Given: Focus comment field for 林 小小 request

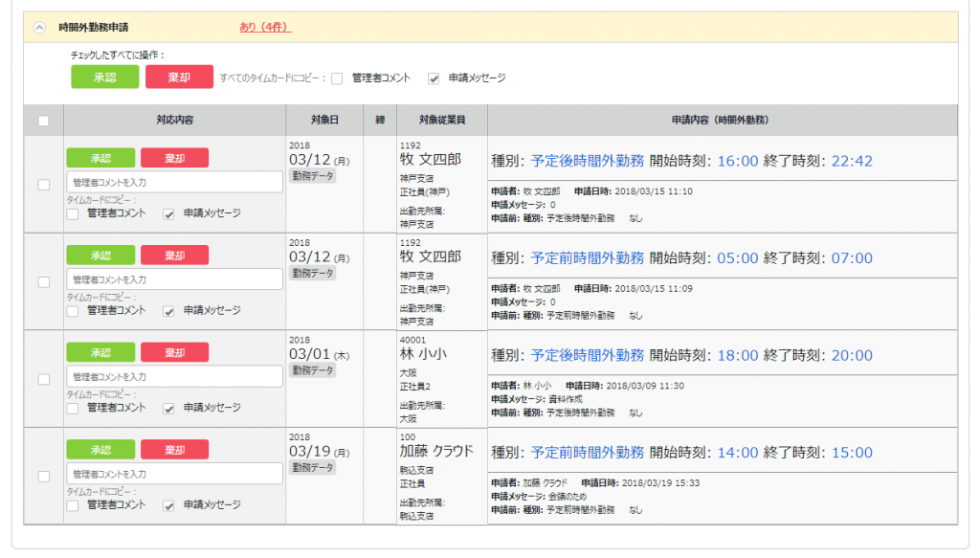Looking at the screenshot, I should coord(174,377).
